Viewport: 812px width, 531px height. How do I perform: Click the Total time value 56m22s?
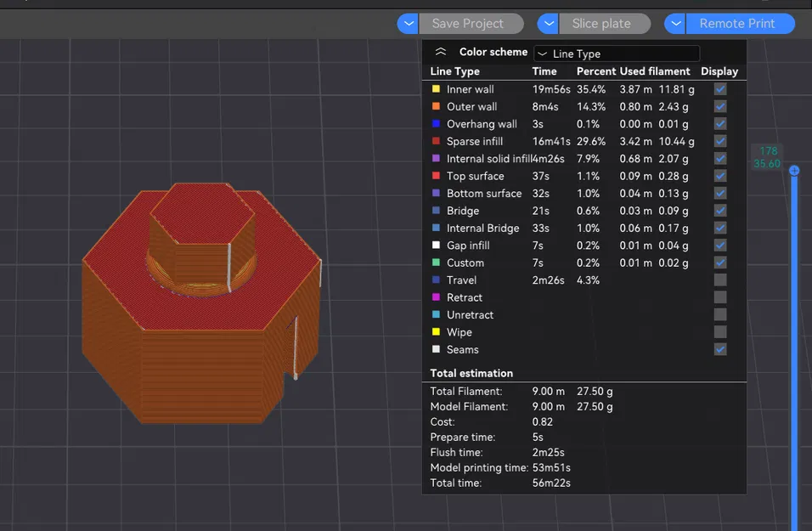(551, 483)
